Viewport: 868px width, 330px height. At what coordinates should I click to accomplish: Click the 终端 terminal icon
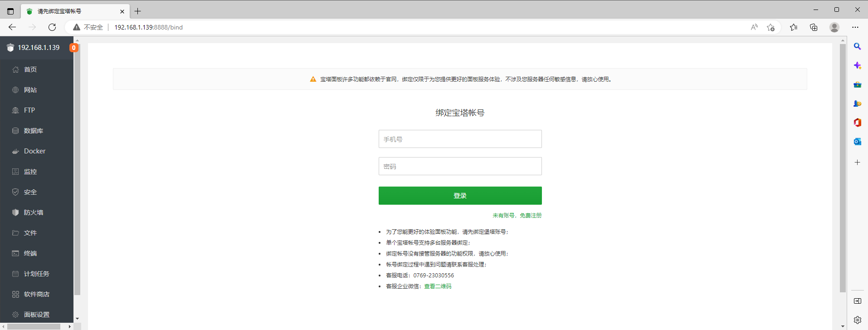pos(15,253)
